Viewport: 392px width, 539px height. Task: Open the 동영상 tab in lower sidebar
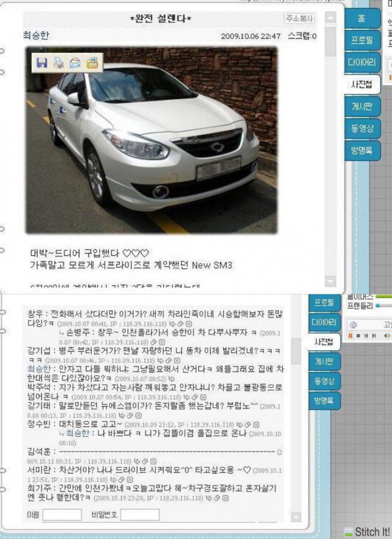tap(324, 381)
